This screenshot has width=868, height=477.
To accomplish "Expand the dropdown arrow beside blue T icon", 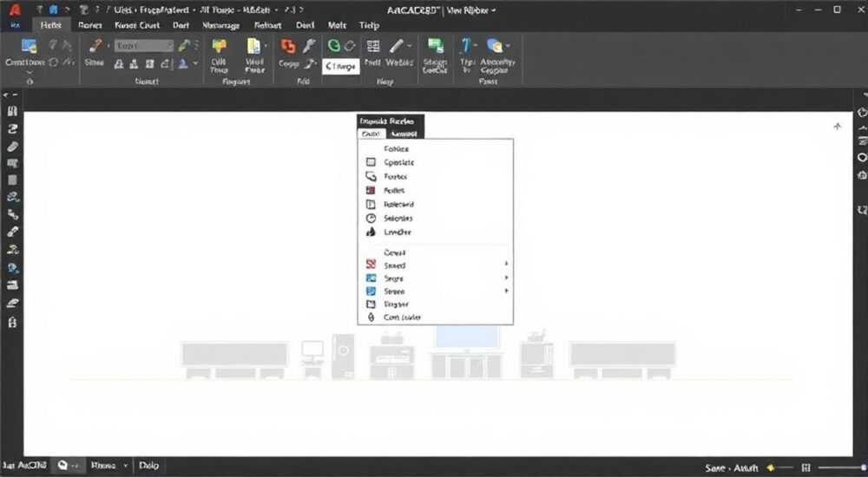I will click(475, 46).
